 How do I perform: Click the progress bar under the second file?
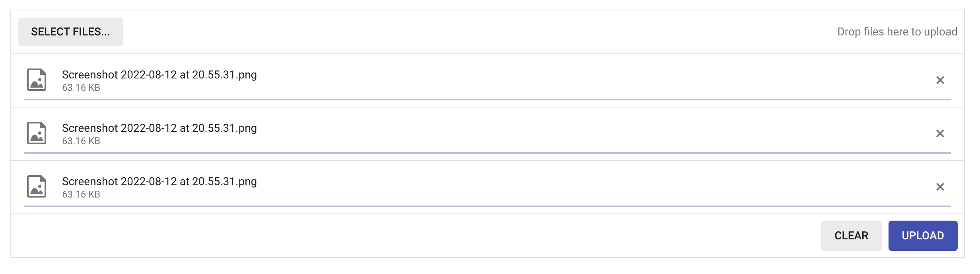click(x=487, y=153)
